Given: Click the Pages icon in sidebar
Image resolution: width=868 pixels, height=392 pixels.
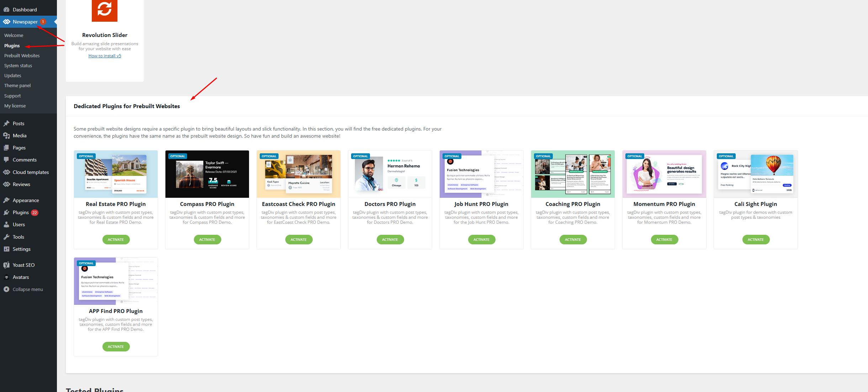Looking at the screenshot, I should tap(6, 148).
